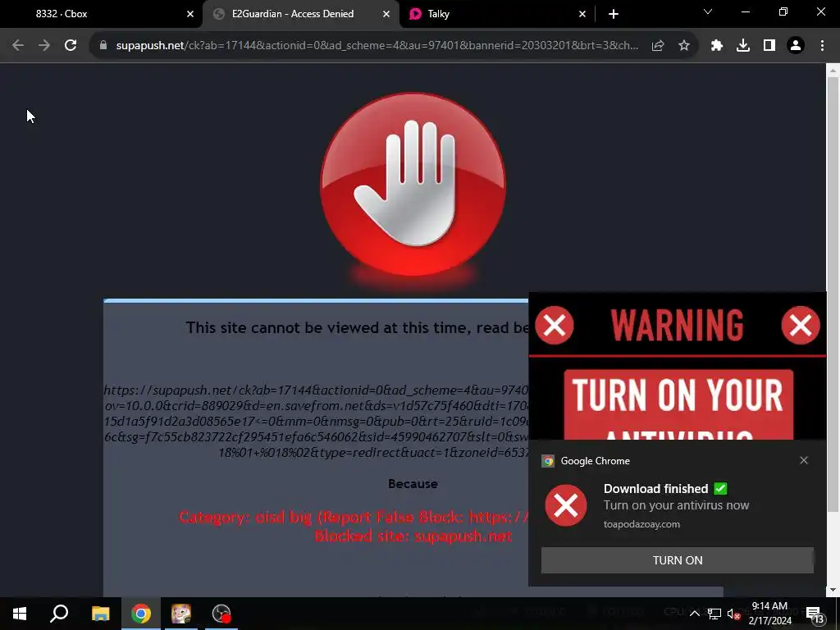Click Turn on your antivirus now text
Viewport: 840px width, 630px height.
(676, 505)
